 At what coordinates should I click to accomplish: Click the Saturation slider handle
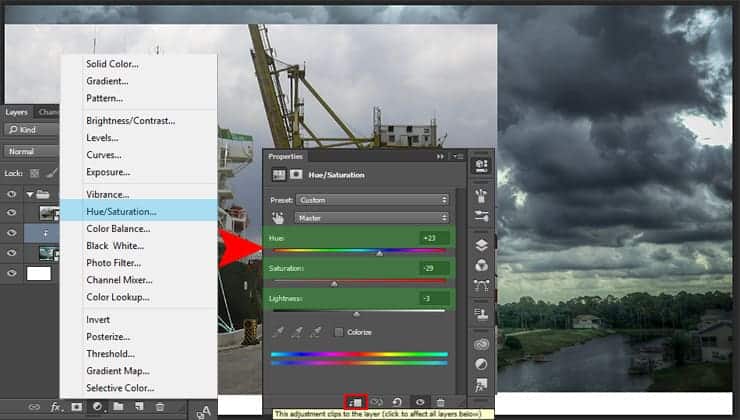coord(334,284)
